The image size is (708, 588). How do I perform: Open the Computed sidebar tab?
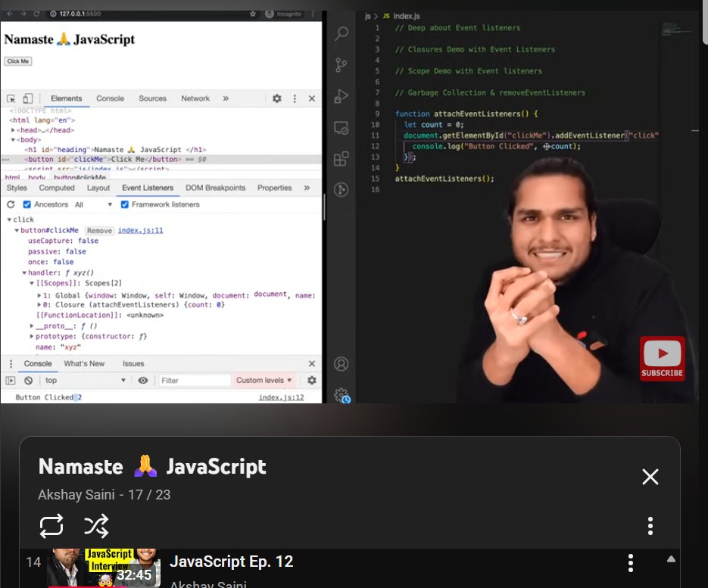tap(57, 188)
